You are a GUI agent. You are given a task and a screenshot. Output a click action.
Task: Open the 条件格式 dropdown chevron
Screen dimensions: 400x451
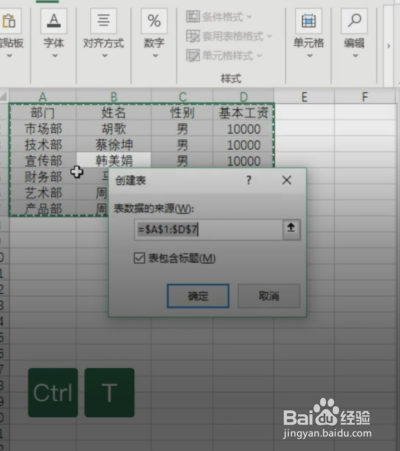click(249, 16)
